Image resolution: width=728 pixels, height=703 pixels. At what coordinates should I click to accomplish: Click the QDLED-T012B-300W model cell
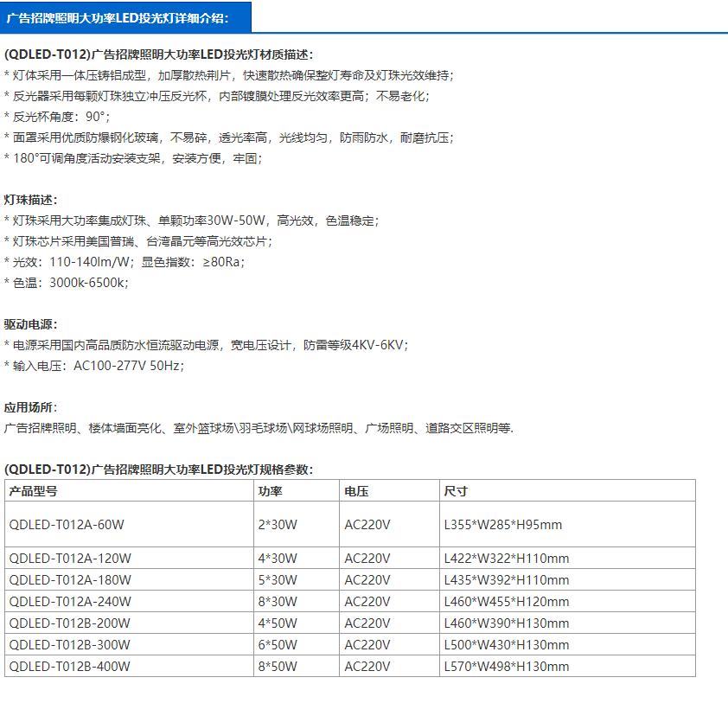129,644
